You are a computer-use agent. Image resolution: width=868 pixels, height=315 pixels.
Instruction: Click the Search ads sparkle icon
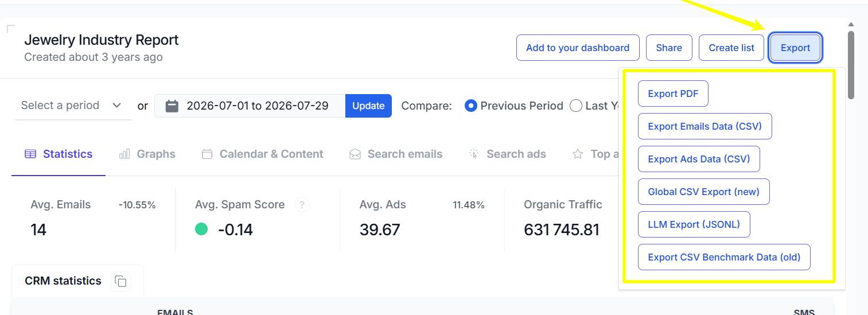pos(474,154)
